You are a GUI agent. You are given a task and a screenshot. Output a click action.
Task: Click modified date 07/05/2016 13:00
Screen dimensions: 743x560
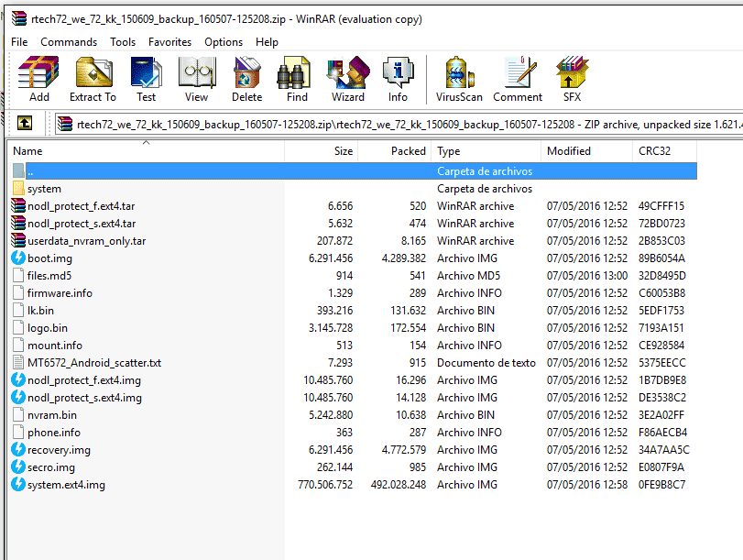[587, 276]
